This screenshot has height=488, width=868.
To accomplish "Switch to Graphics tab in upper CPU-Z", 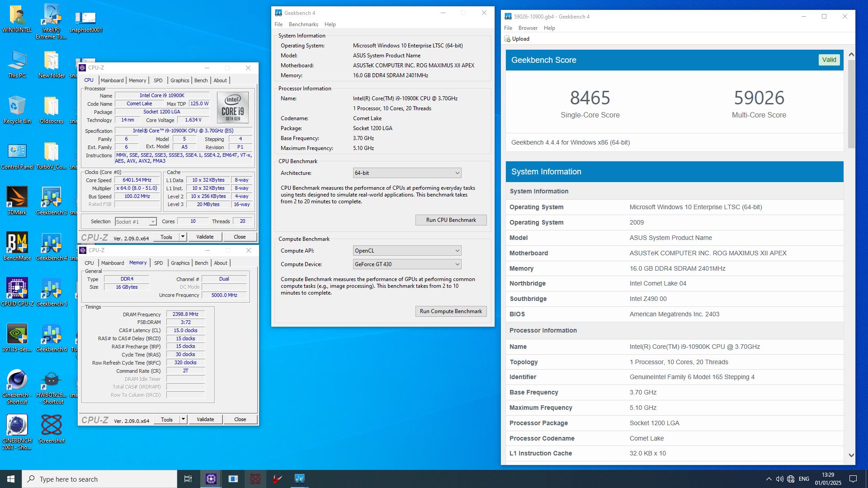I will point(179,80).
